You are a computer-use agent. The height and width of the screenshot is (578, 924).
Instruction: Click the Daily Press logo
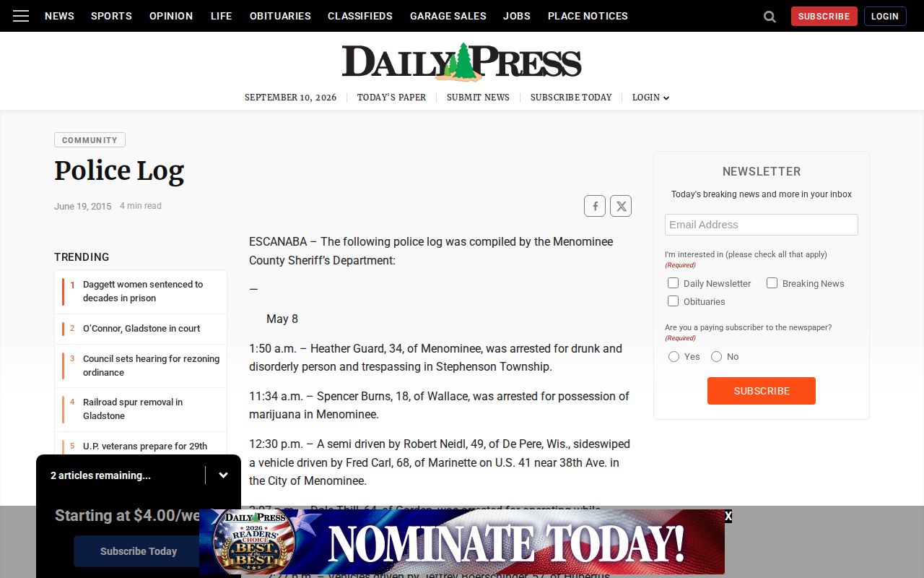(x=462, y=61)
